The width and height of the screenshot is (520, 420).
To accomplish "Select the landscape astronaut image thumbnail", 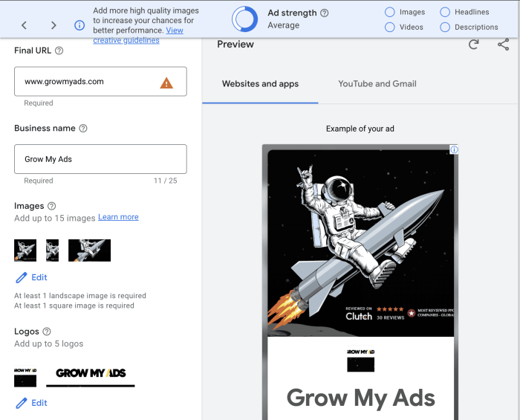I will (x=90, y=251).
